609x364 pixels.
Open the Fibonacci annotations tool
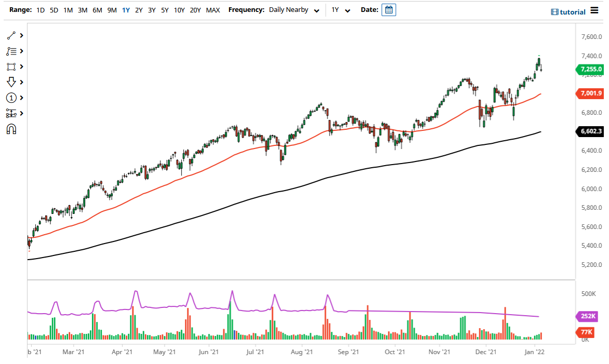tap(11, 51)
